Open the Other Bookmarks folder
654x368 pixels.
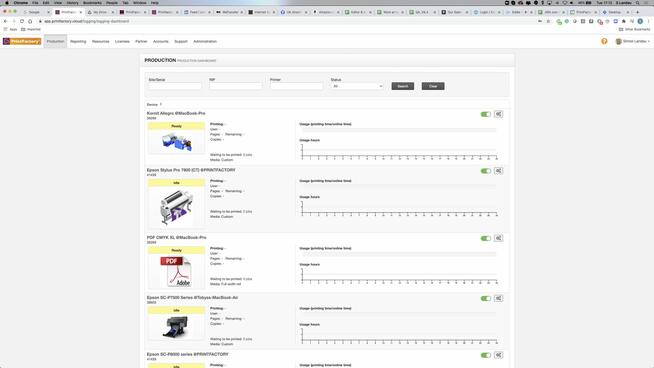point(634,29)
